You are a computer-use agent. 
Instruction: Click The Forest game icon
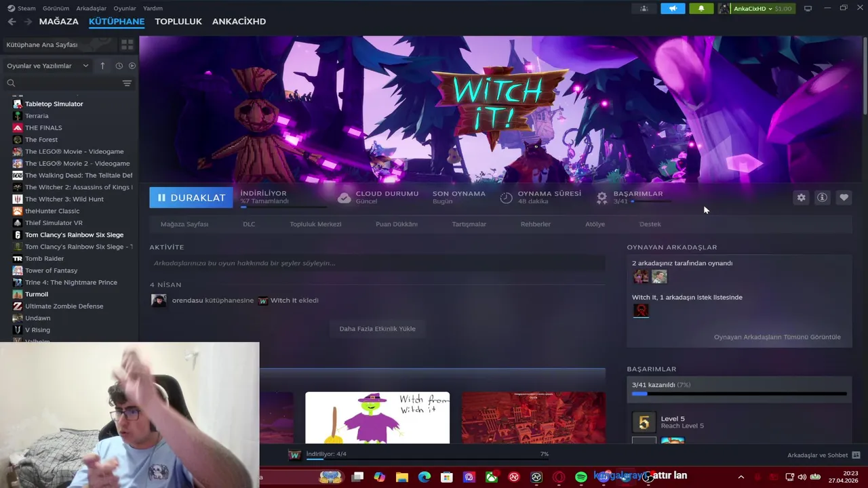[x=18, y=140]
